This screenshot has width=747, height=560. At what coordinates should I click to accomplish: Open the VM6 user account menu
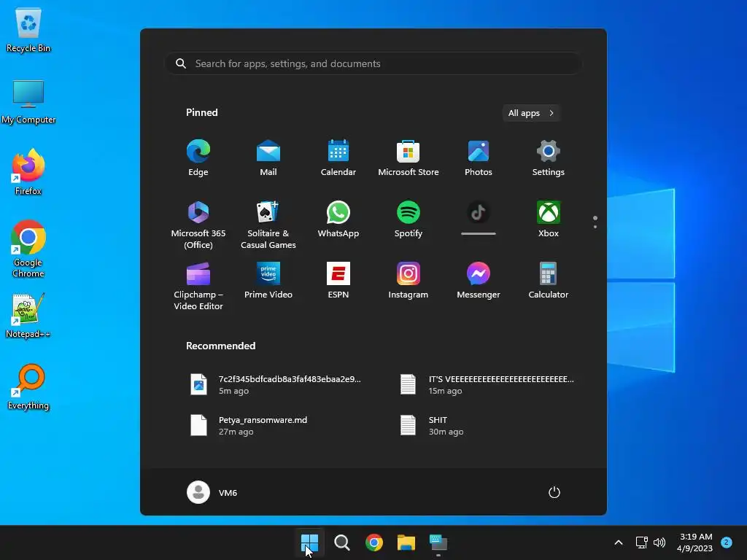coord(212,492)
